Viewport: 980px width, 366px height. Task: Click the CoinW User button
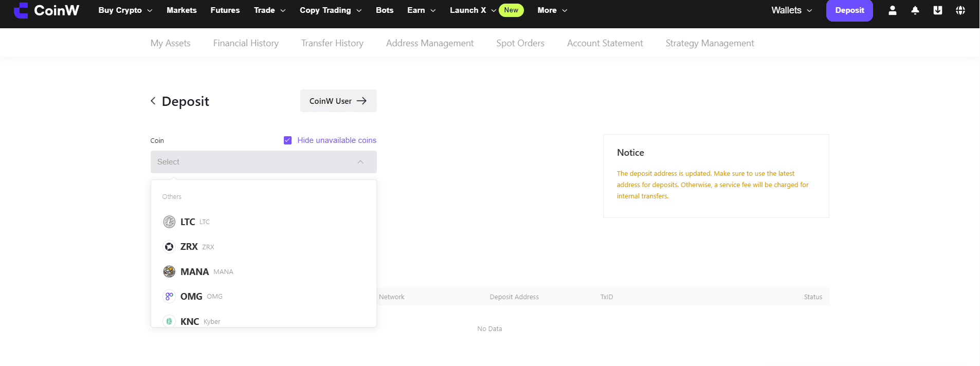pyautogui.click(x=338, y=101)
